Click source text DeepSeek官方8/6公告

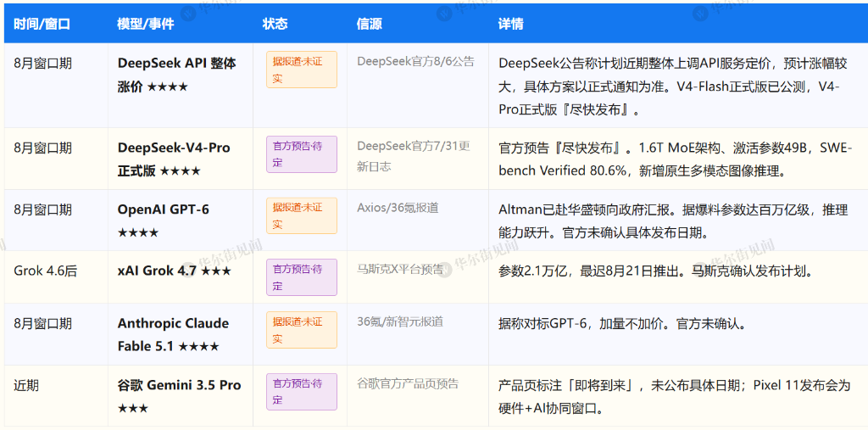415,62
